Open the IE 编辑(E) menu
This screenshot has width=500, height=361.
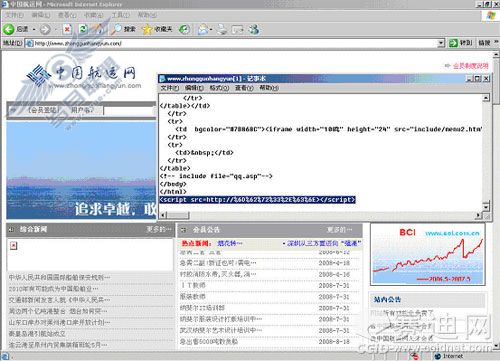[x=41, y=15]
